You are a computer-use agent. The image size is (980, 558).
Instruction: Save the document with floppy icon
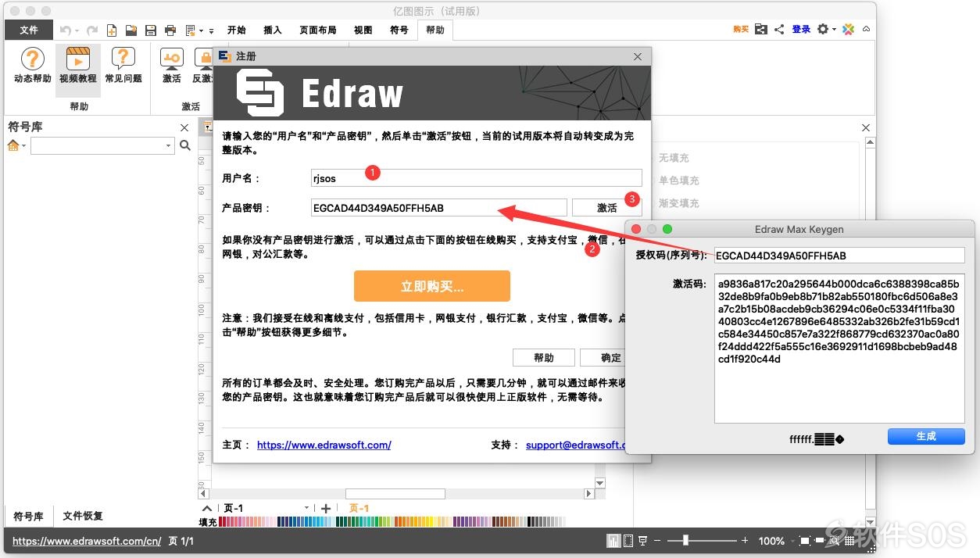[151, 30]
